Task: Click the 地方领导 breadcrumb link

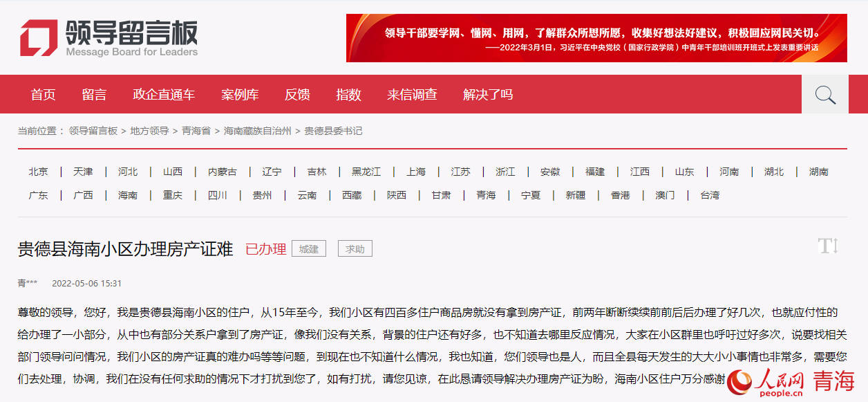Action: [149, 131]
